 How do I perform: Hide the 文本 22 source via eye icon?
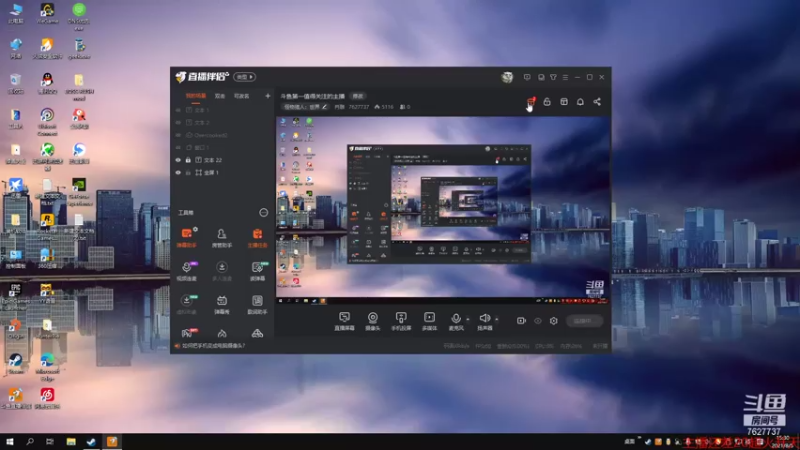(178, 160)
